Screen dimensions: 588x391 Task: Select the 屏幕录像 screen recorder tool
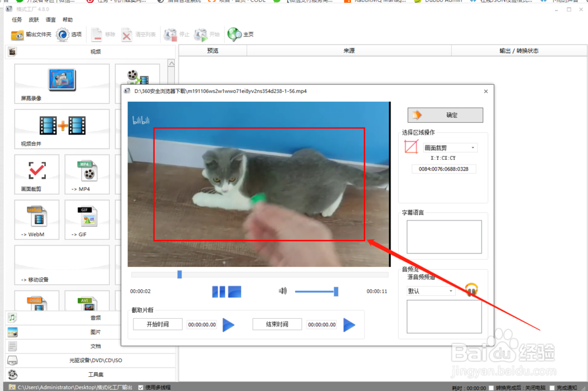coord(62,83)
